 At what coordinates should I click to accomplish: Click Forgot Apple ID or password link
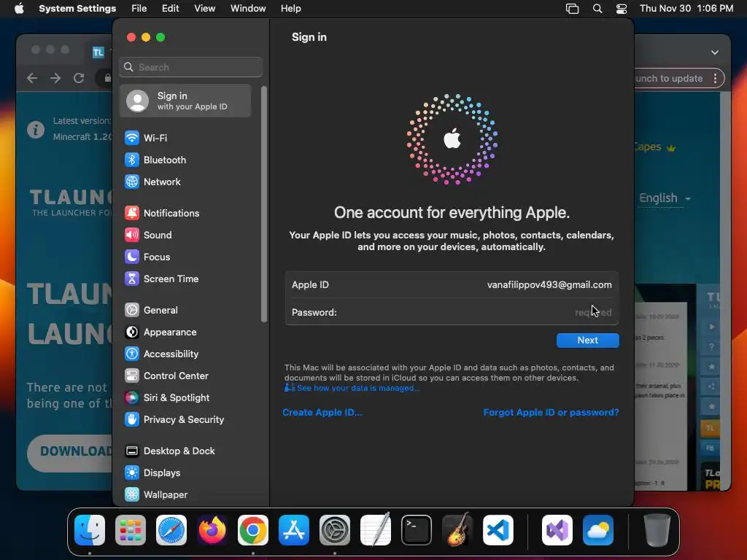click(x=551, y=413)
